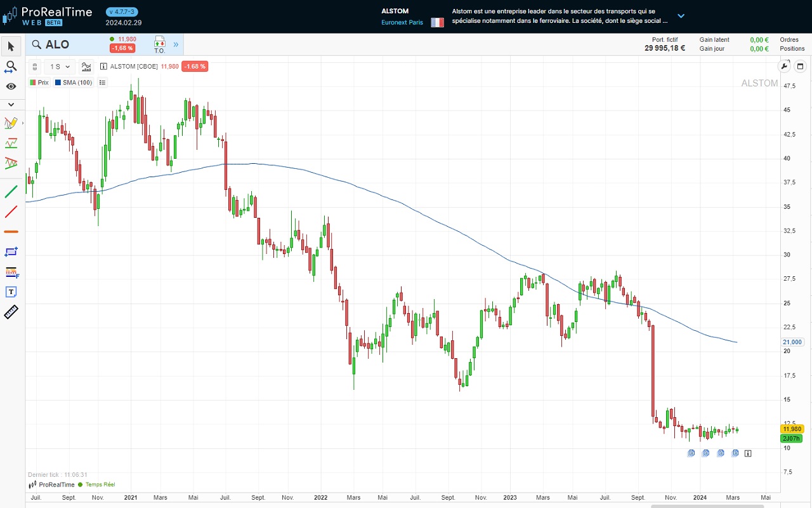Open the pencil drawing objects tool
Image resolution: width=812 pixels, height=508 pixels.
[x=11, y=123]
